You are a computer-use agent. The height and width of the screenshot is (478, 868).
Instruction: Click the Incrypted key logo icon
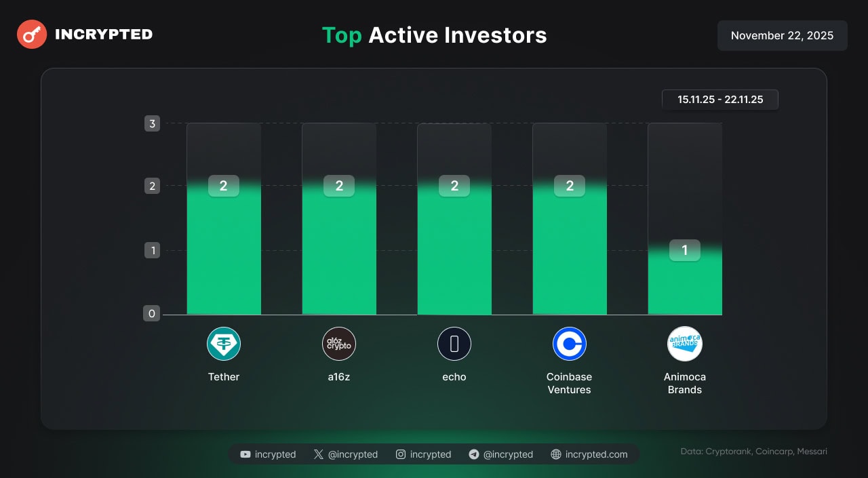32,35
